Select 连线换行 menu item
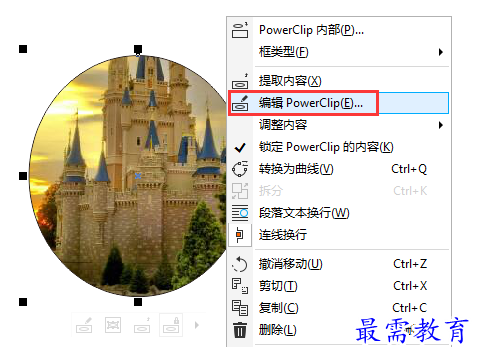Screen dimensions: 477x362 (x=338, y=235)
